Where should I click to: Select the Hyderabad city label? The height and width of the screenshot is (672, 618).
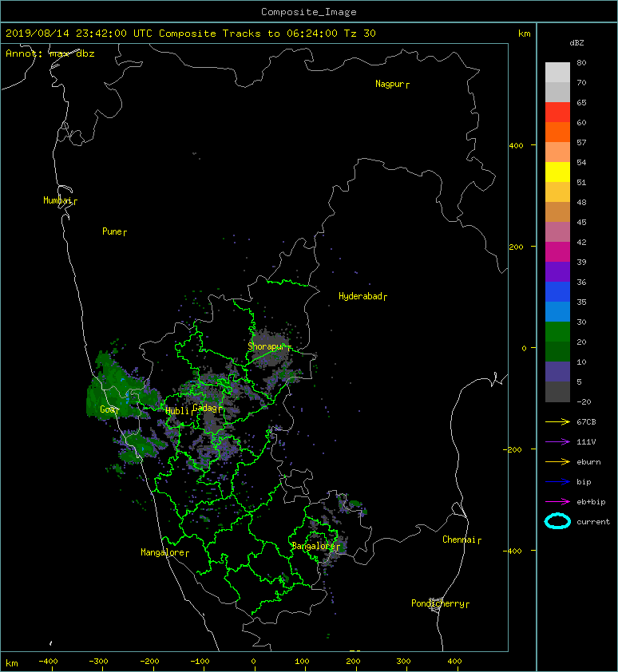tap(362, 296)
